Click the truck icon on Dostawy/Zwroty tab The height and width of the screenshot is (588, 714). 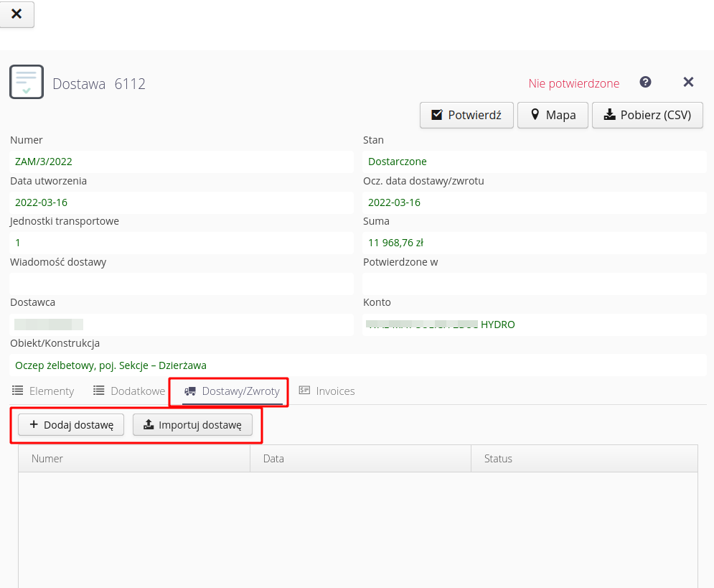click(x=189, y=391)
